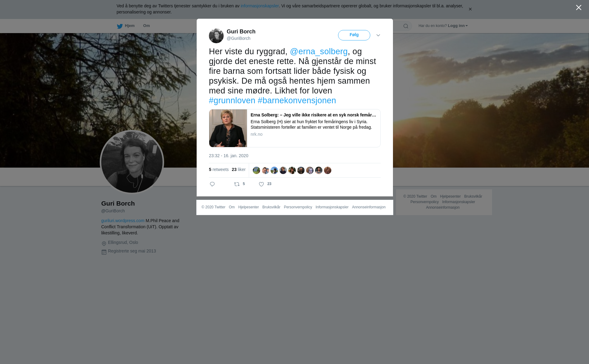
Task: Click the last liker avatar thumbnail
Action: pos(328,170)
